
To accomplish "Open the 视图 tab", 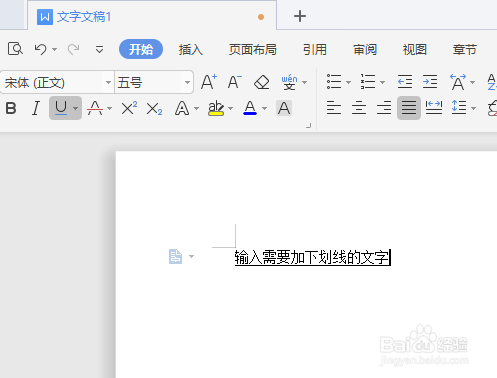I will (415, 50).
